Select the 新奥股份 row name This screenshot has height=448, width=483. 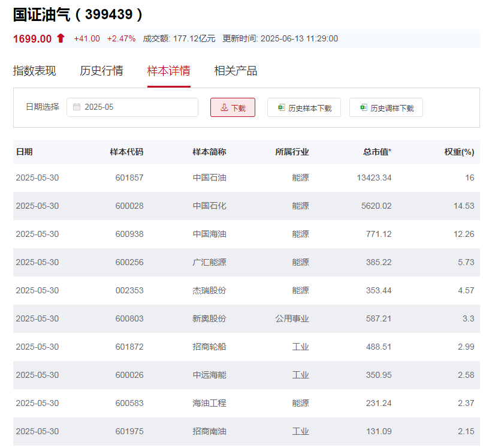tap(209, 318)
